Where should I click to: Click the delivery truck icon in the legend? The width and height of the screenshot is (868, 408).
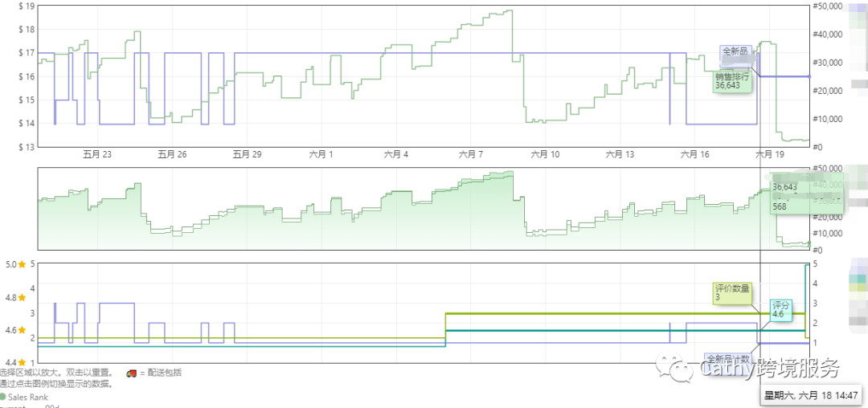tap(131, 373)
